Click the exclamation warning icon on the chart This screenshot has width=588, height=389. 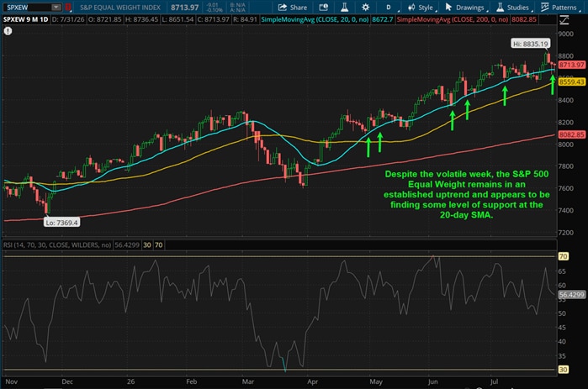pyautogui.click(x=8, y=31)
